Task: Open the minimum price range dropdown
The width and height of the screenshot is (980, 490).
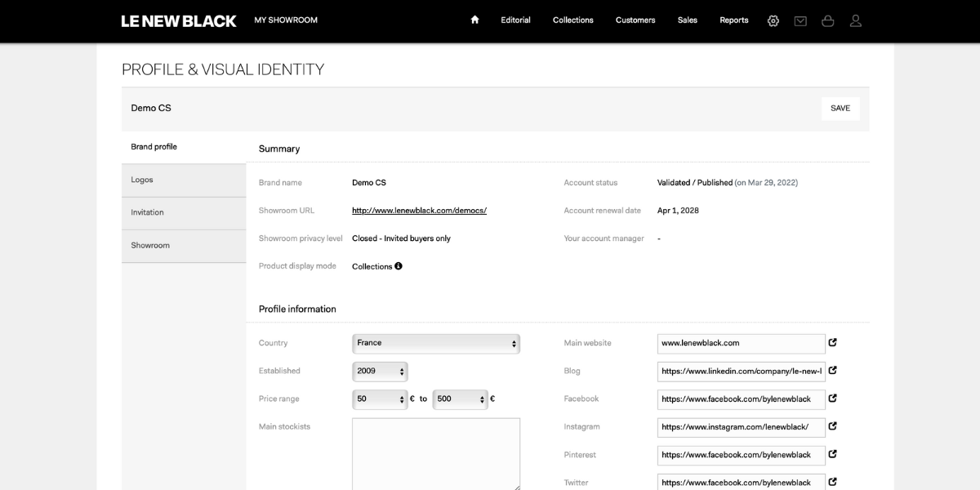Action: [380, 399]
